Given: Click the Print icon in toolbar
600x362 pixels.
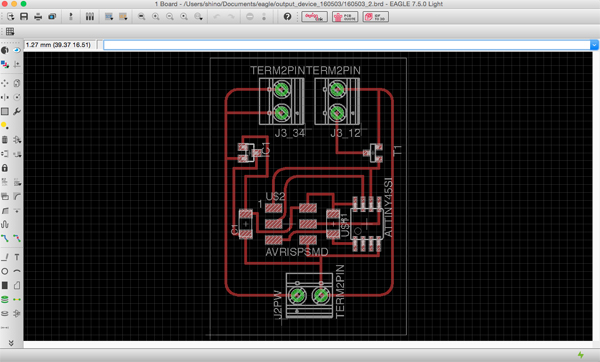Looking at the screenshot, I should click(38, 16).
